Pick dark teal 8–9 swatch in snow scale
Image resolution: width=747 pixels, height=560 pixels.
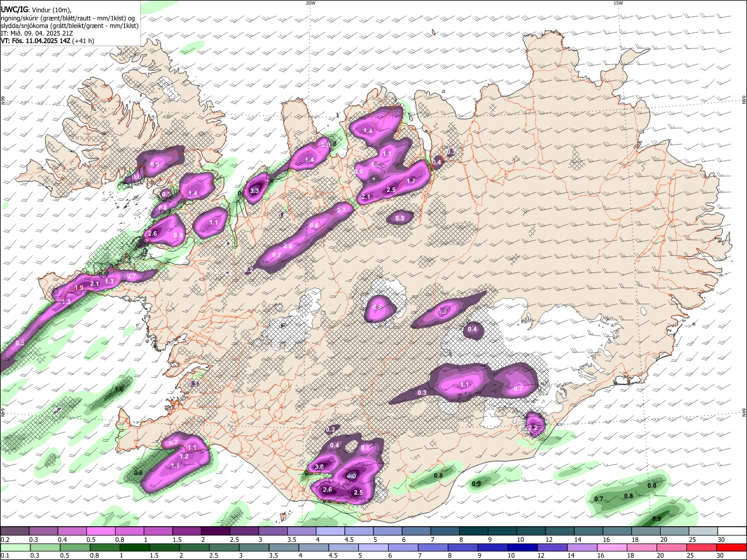pyautogui.click(x=474, y=531)
